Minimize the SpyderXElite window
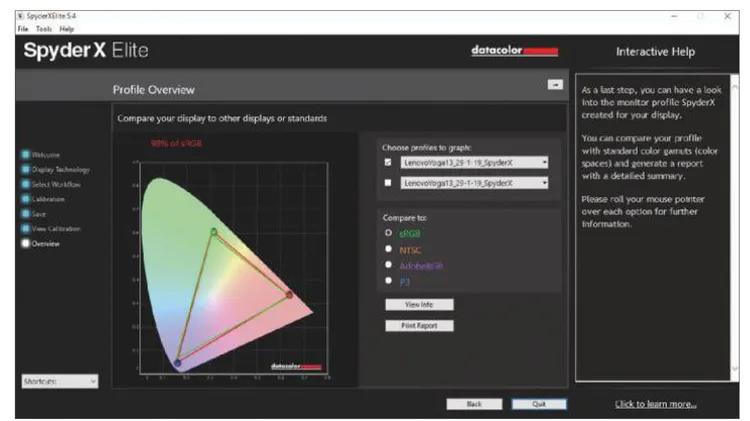The image size is (750, 421). [674, 16]
